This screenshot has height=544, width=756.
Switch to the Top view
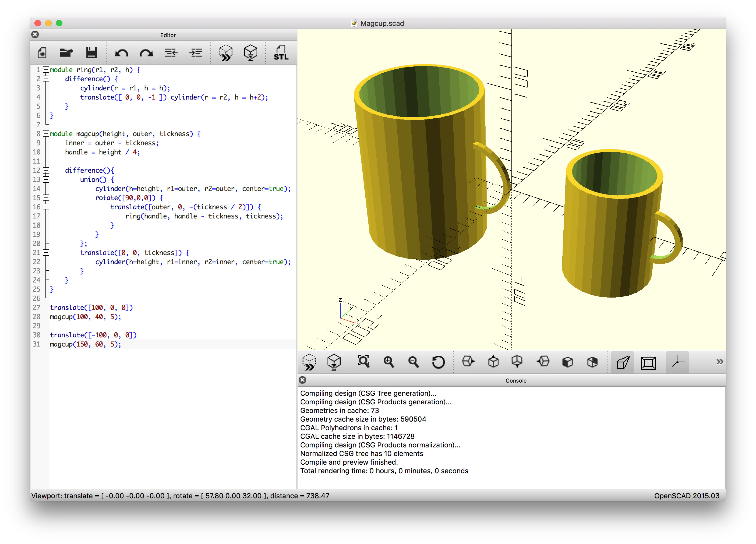[493, 361]
